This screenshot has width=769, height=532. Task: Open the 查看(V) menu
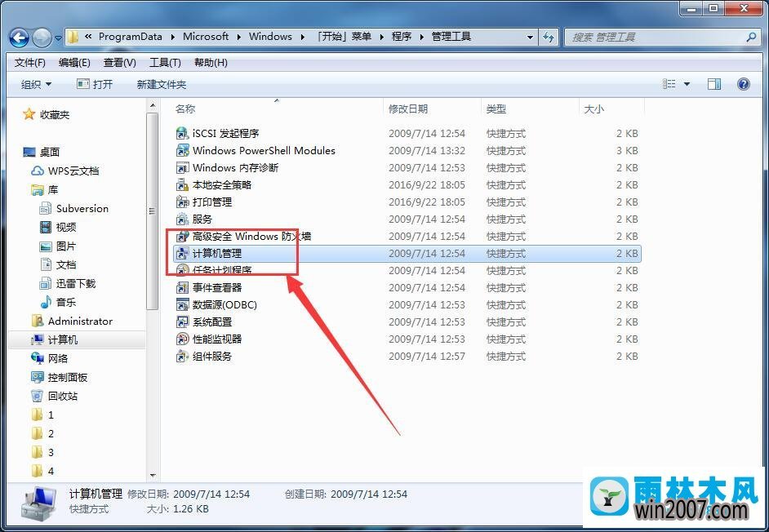click(120, 63)
